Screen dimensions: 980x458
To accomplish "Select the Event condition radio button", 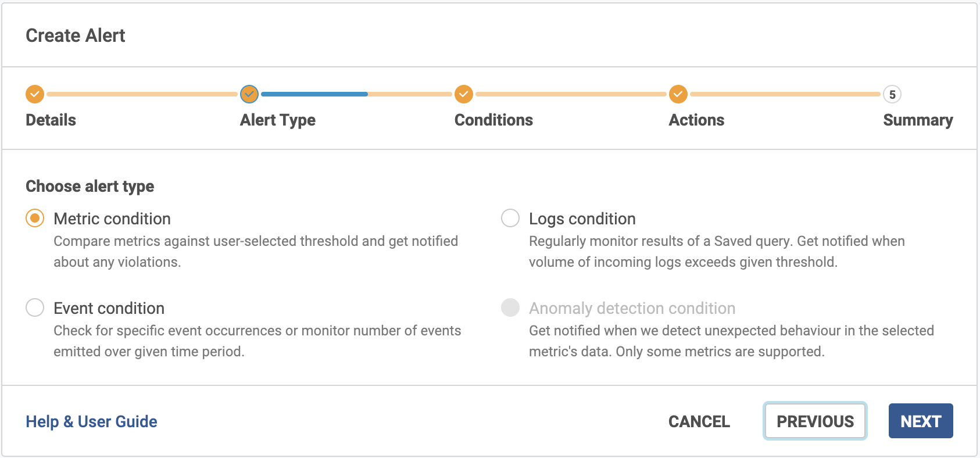I will pyautogui.click(x=35, y=307).
